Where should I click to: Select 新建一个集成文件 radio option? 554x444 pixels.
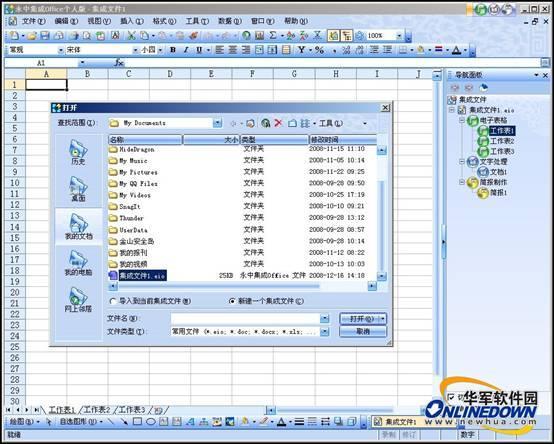pos(232,301)
